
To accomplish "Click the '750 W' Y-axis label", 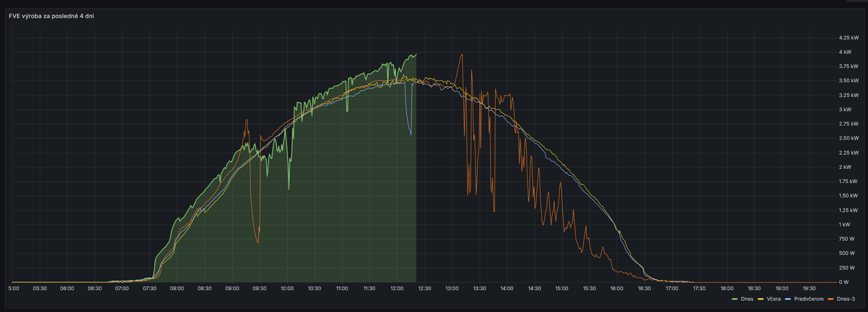I will point(847,239).
